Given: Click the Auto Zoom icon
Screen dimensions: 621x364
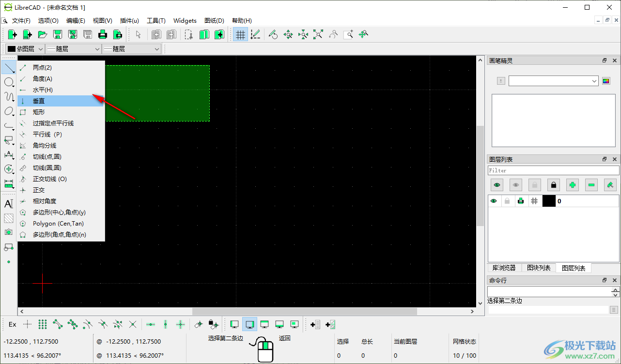Looking at the screenshot, I should [x=318, y=34].
